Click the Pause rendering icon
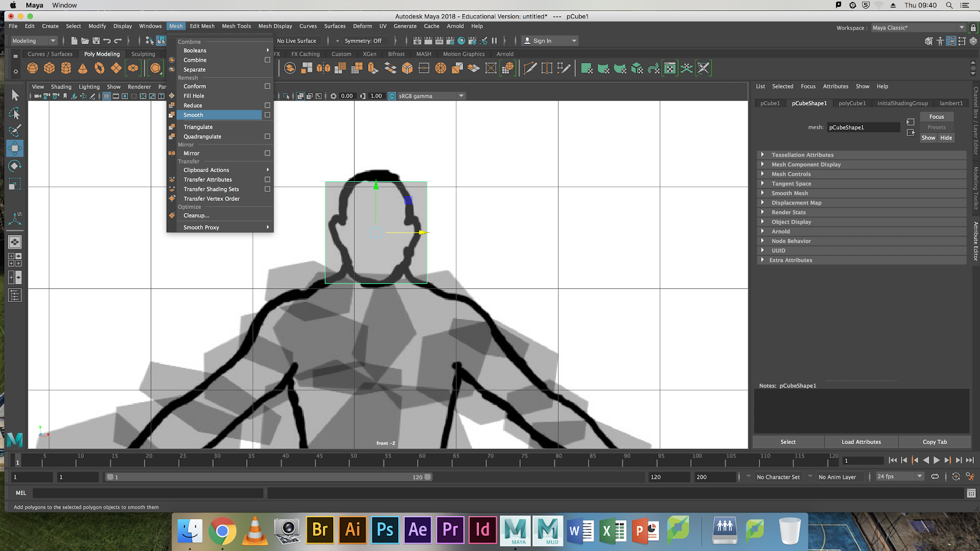Screen dimensions: 980x551 point(494,41)
